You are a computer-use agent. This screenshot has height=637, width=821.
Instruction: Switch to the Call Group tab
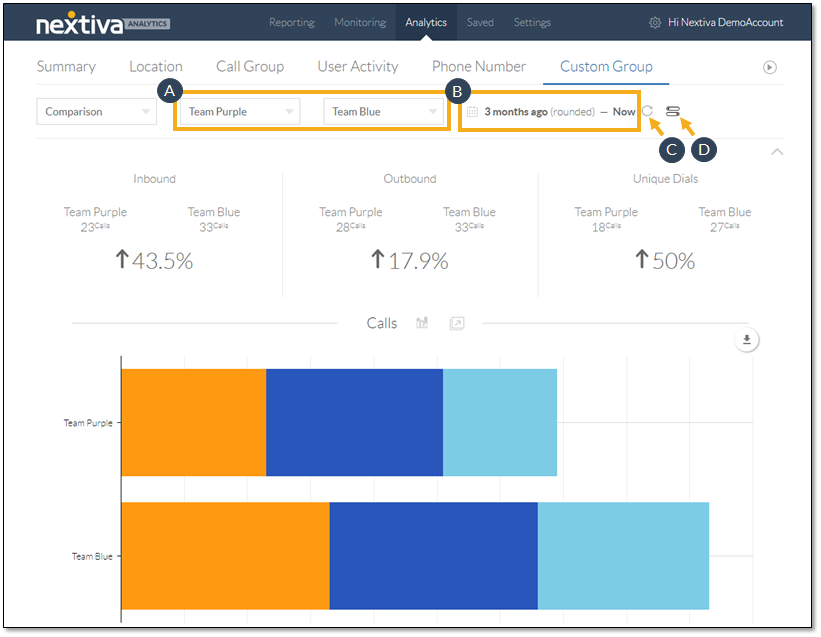coord(250,66)
